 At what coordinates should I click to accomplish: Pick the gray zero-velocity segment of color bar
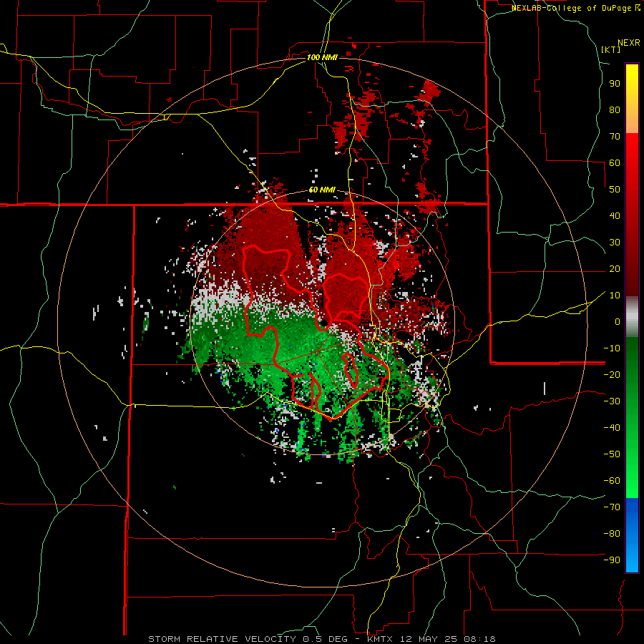click(x=632, y=317)
